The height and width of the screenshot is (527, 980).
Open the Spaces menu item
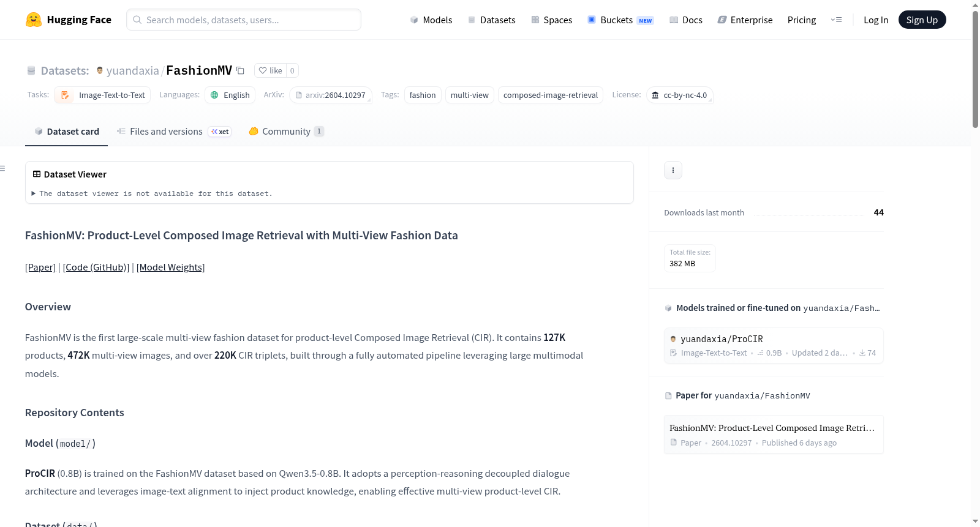(552, 20)
